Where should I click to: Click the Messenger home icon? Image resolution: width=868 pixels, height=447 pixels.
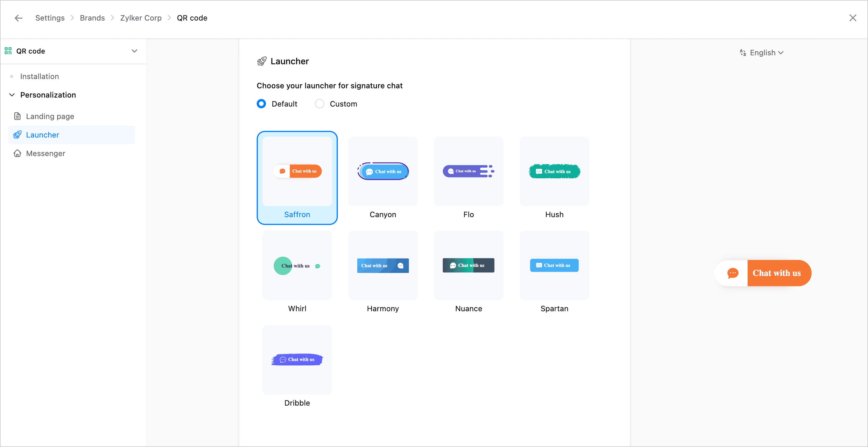(x=17, y=153)
